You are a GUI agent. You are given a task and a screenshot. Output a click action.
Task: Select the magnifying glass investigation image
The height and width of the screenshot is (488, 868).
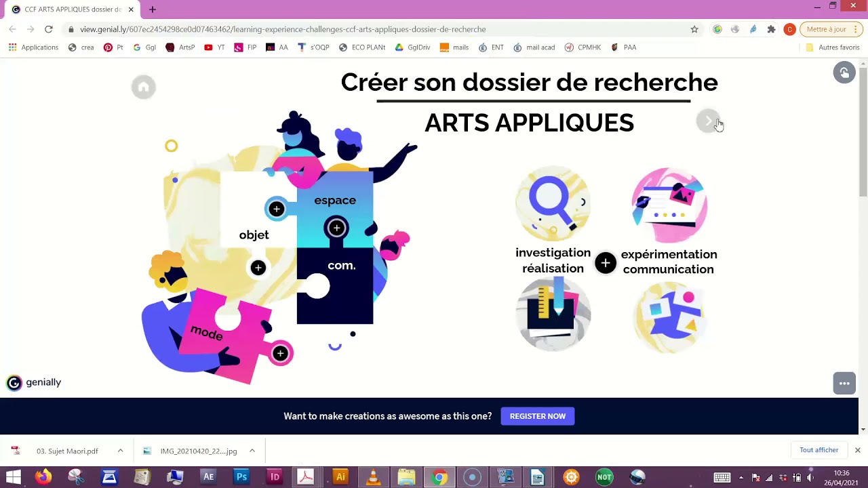(553, 204)
